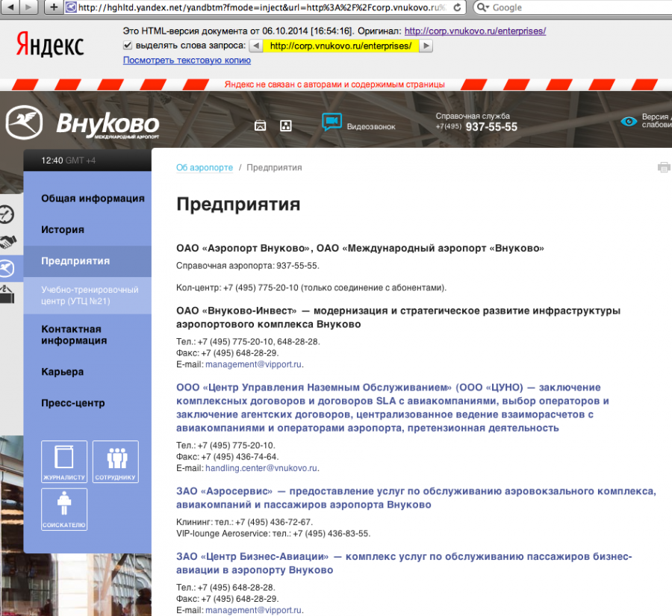
Task: Open the photo gallery icon in header
Action: point(260,125)
